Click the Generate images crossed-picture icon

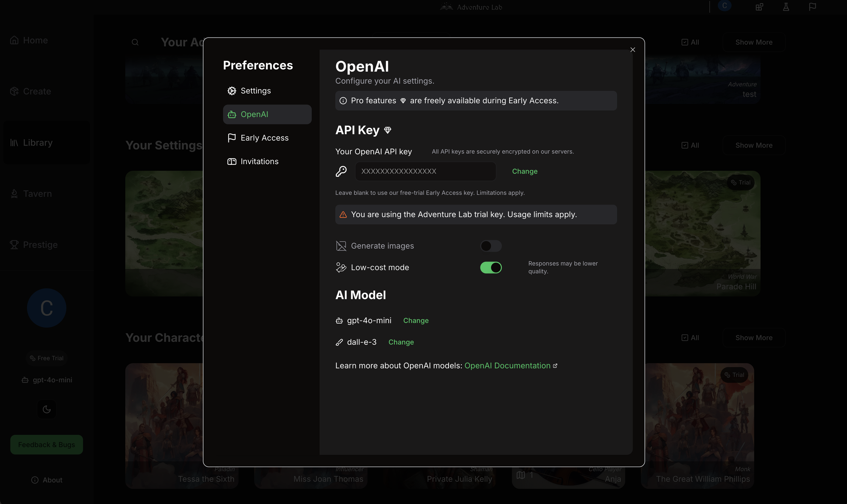click(341, 246)
